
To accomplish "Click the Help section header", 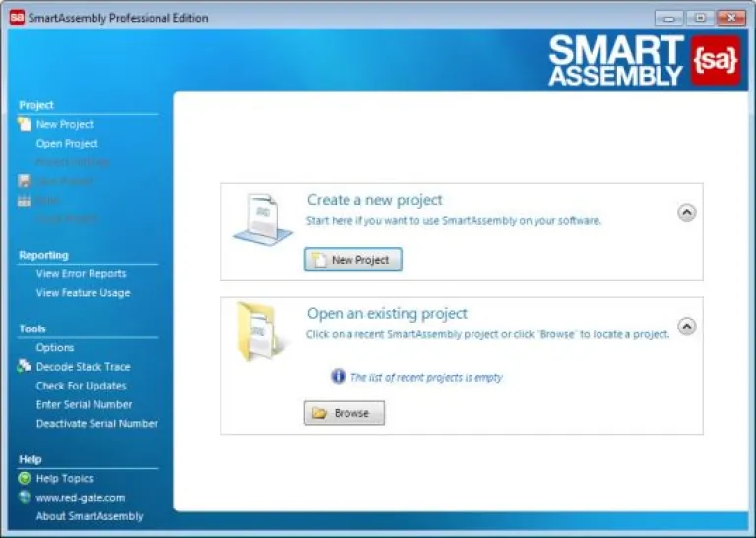I will (x=30, y=459).
